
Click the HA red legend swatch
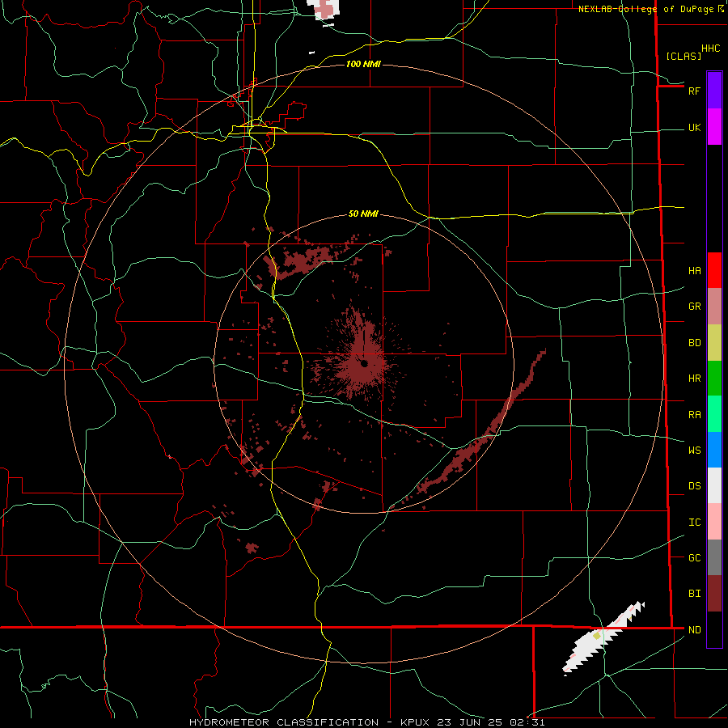pyautogui.click(x=714, y=270)
